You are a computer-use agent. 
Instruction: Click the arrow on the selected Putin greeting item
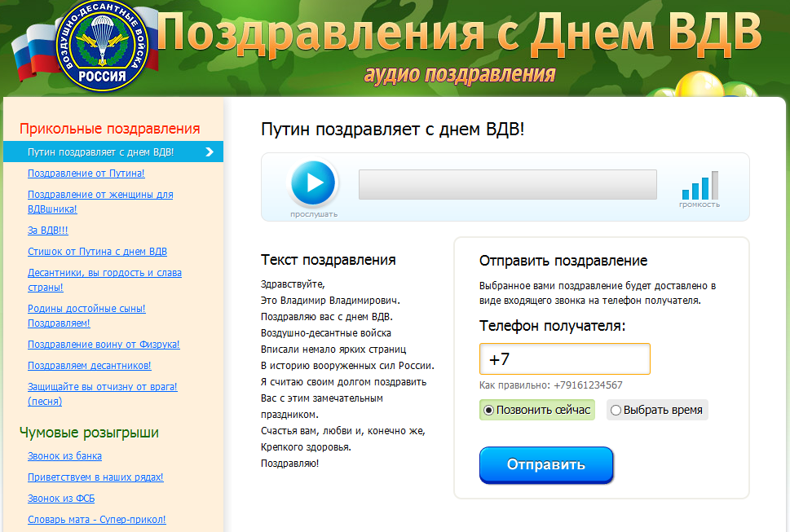pos(210,152)
